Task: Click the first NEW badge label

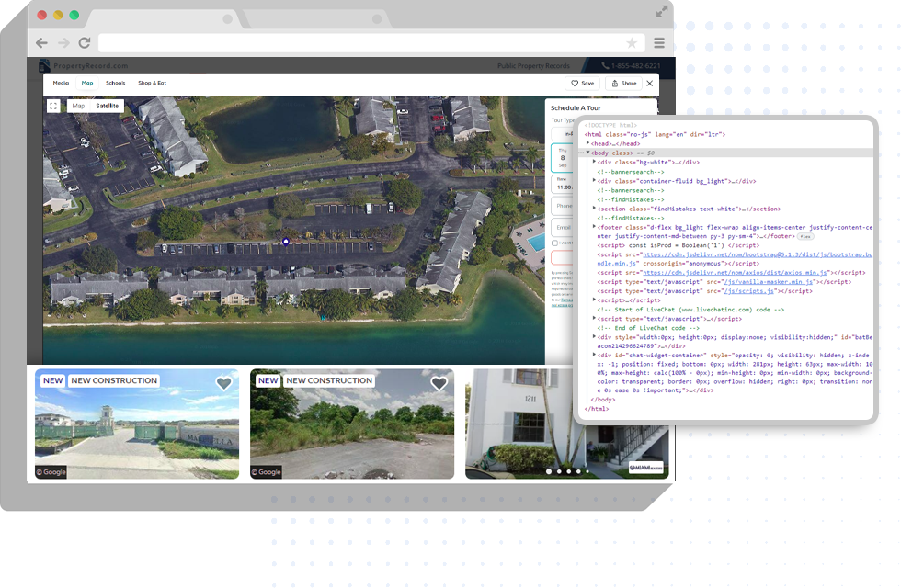Action: 53,380
